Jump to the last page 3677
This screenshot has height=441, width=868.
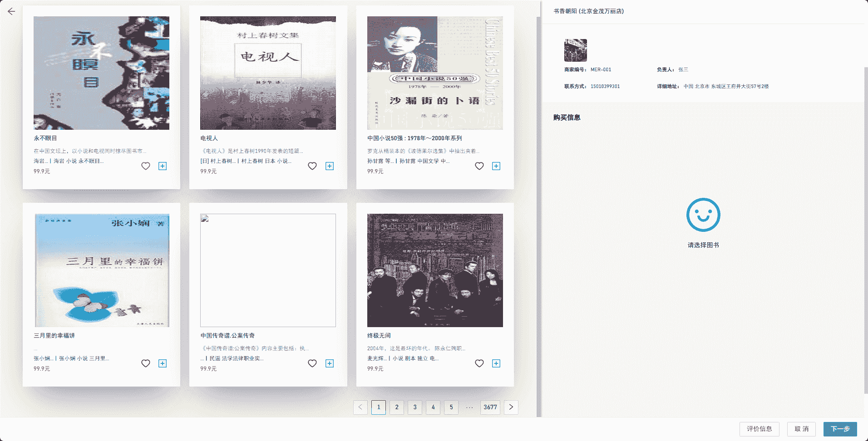tap(490, 407)
